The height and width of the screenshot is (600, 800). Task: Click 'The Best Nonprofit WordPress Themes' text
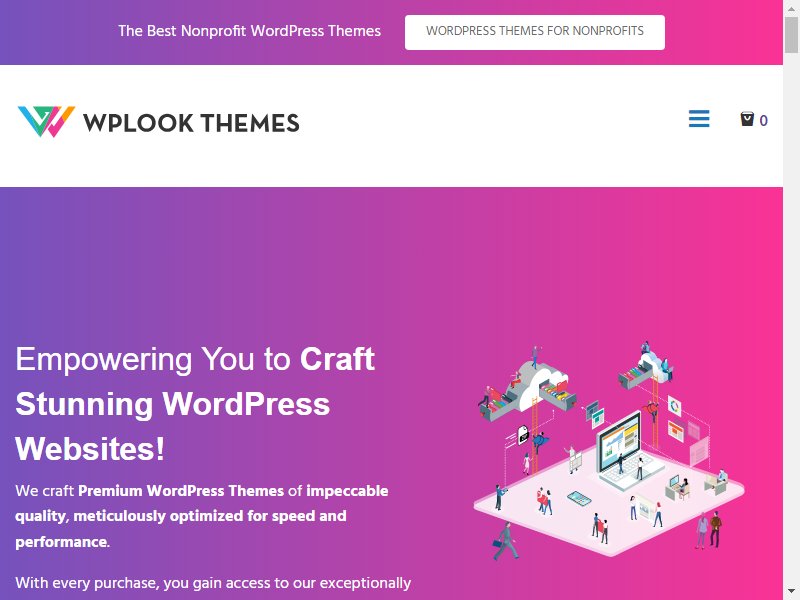249,31
